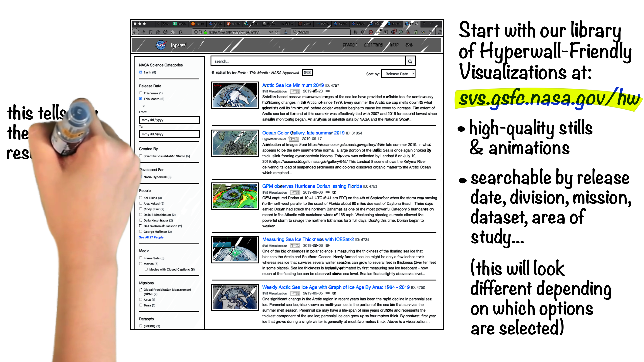The image size is (644, 362).
Task: Click the Hurricane Dorian result thumbnail
Action: point(235,196)
